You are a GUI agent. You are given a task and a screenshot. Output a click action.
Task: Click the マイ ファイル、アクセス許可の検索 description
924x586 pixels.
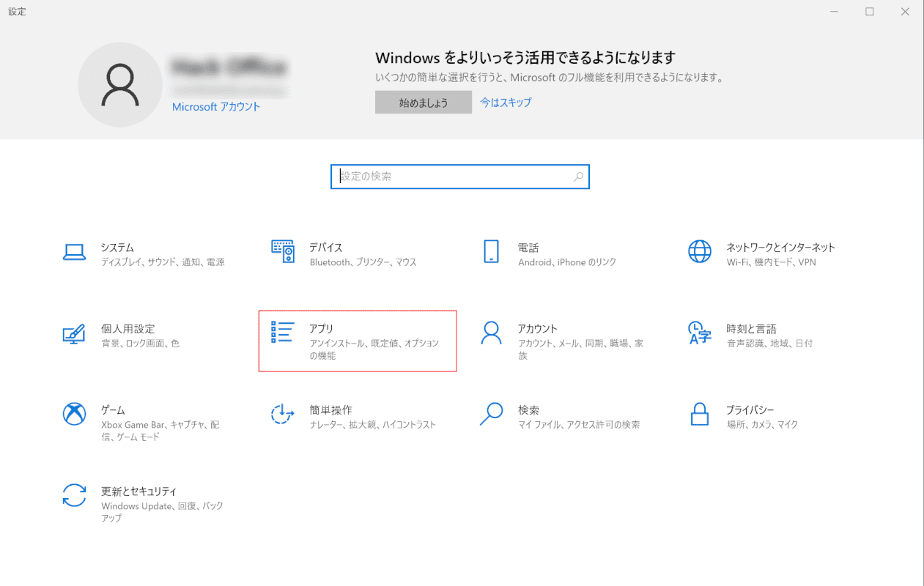579,425
